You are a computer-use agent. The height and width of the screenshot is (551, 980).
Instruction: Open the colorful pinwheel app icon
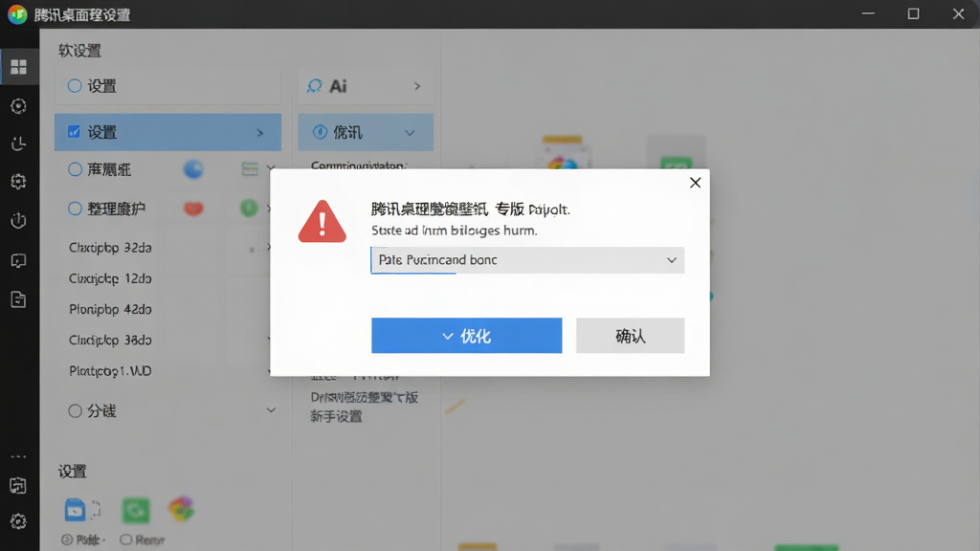[181, 509]
